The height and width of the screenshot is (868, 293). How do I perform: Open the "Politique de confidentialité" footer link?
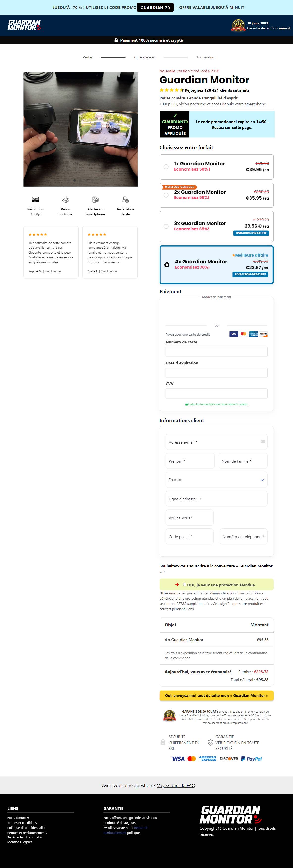pyautogui.click(x=26, y=828)
